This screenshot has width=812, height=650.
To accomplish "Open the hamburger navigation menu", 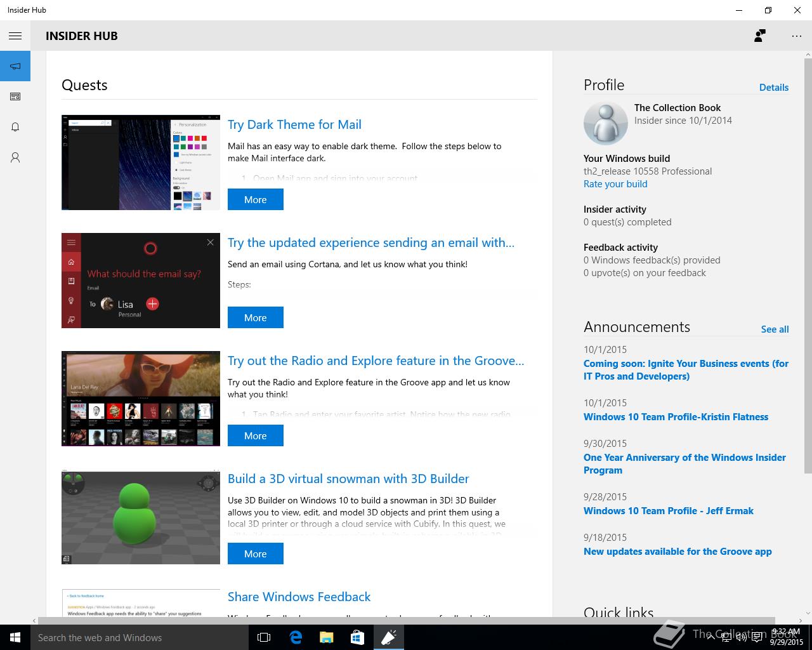I will (x=15, y=36).
